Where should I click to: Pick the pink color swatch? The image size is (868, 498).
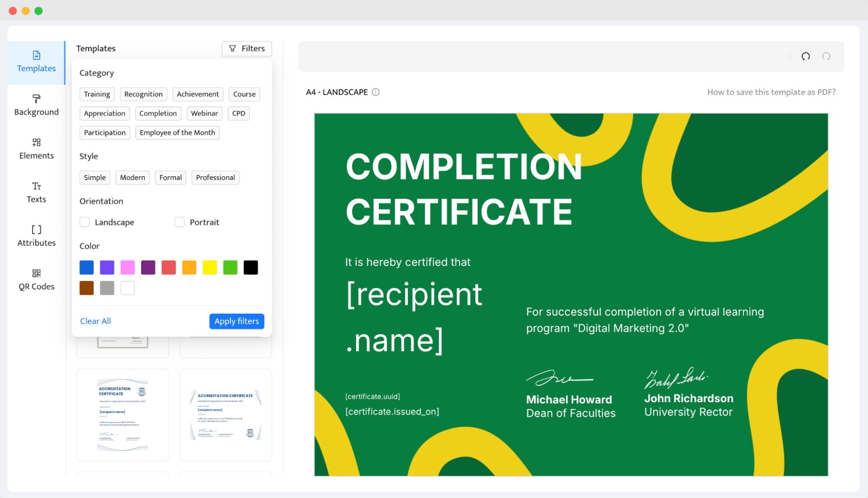(x=128, y=267)
